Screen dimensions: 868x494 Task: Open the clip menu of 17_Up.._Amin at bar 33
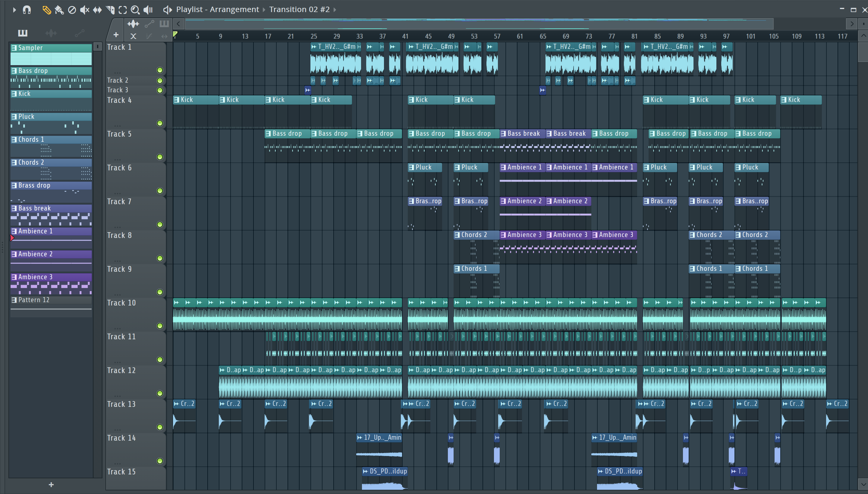pos(359,438)
